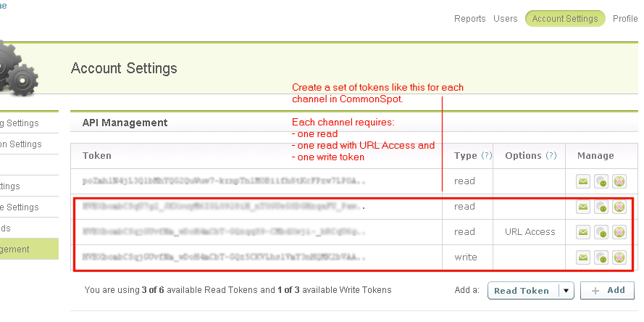Image resolution: width=644 pixels, height=322 pixels.
Task: Email the top poZmh read token
Action: 583,182
